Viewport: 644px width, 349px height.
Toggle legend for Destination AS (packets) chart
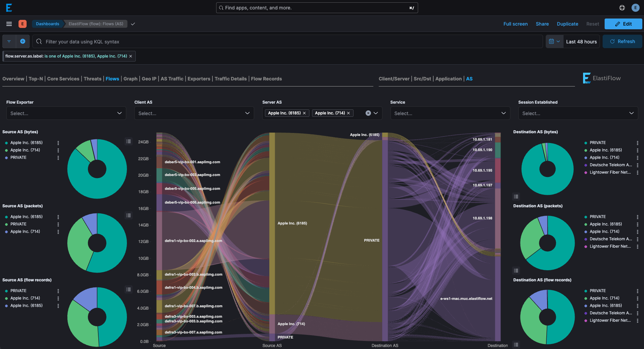tap(516, 271)
